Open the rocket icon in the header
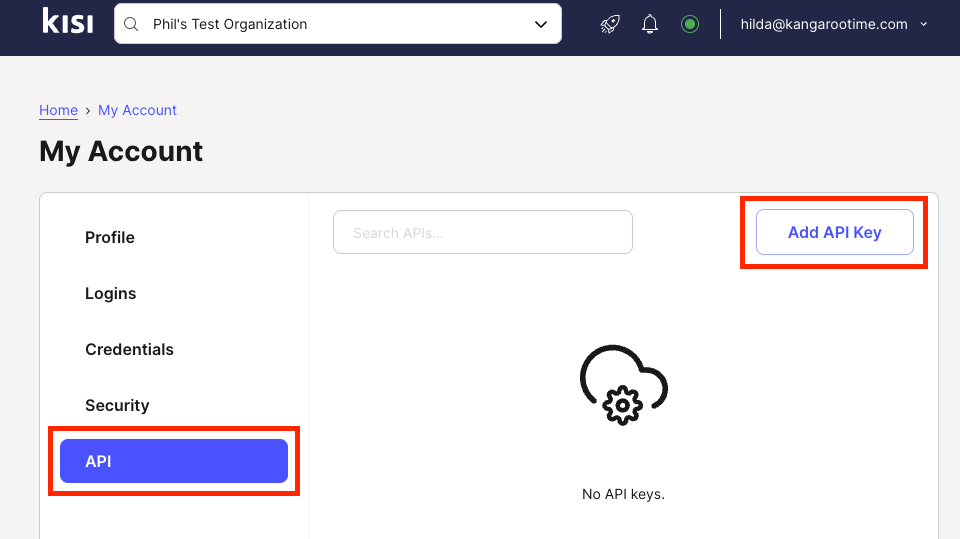This screenshot has width=960, height=539. coord(610,24)
